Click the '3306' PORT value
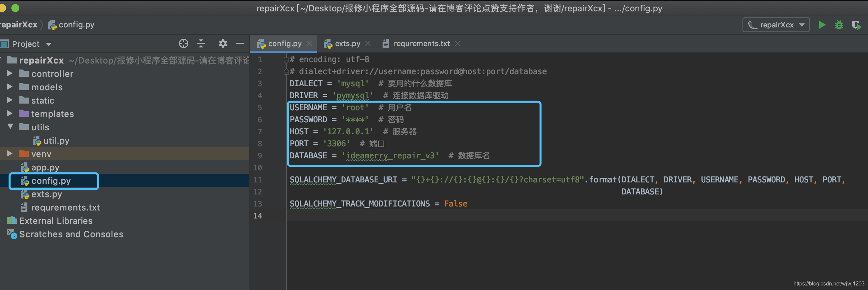This screenshot has height=290, width=868. (x=336, y=144)
